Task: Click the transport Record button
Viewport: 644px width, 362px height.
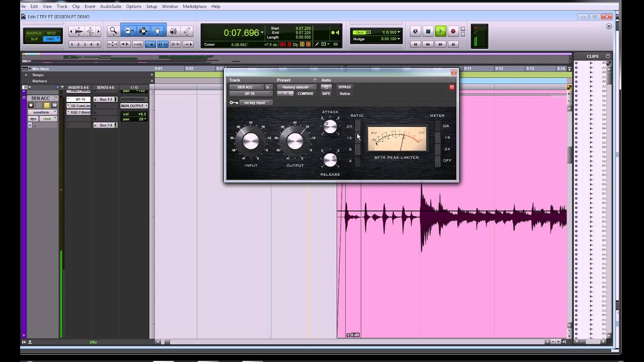Action: coord(453,32)
